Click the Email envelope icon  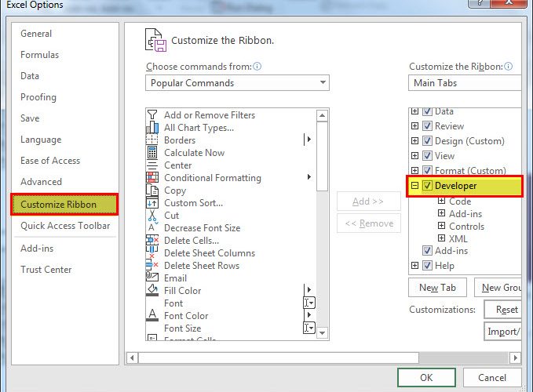[152, 277]
